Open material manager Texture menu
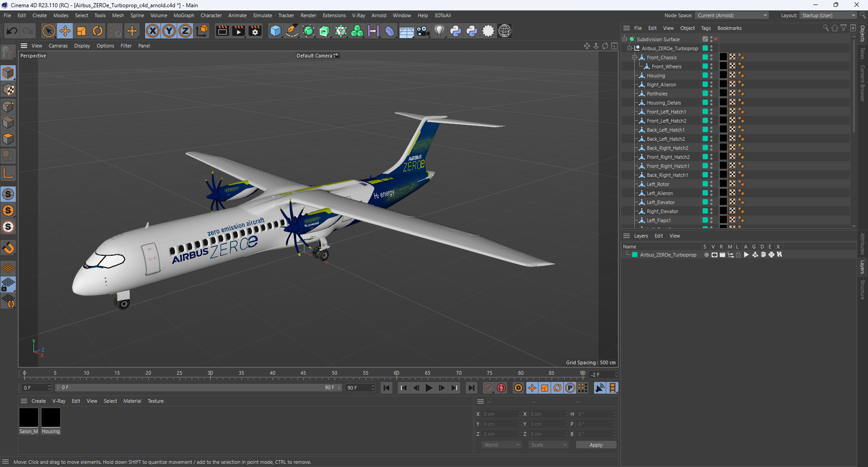 click(x=156, y=401)
